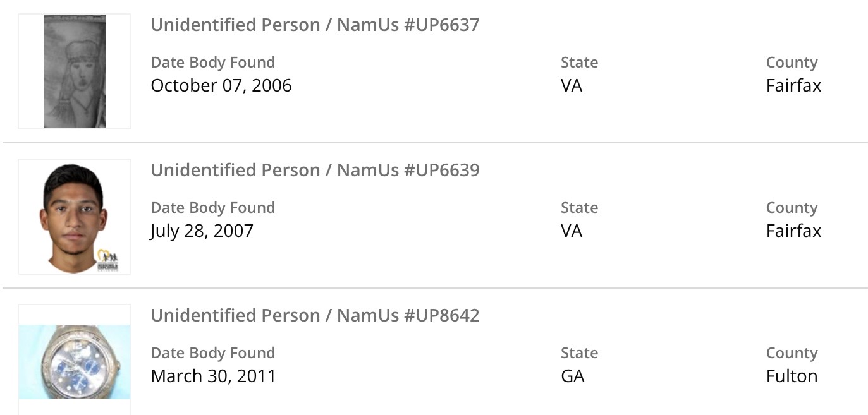The image size is (868, 415).
Task: Open the tattoo sketch thumbnail for UP6637
Action: tap(75, 71)
